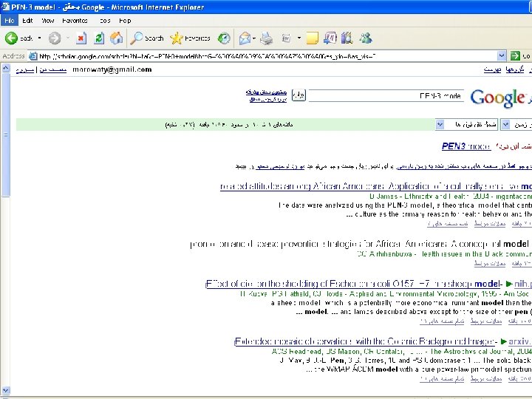Click the green Go arrow button
Image resolution: width=532 pixels, height=399 pixels.
[x=515, y=56]
